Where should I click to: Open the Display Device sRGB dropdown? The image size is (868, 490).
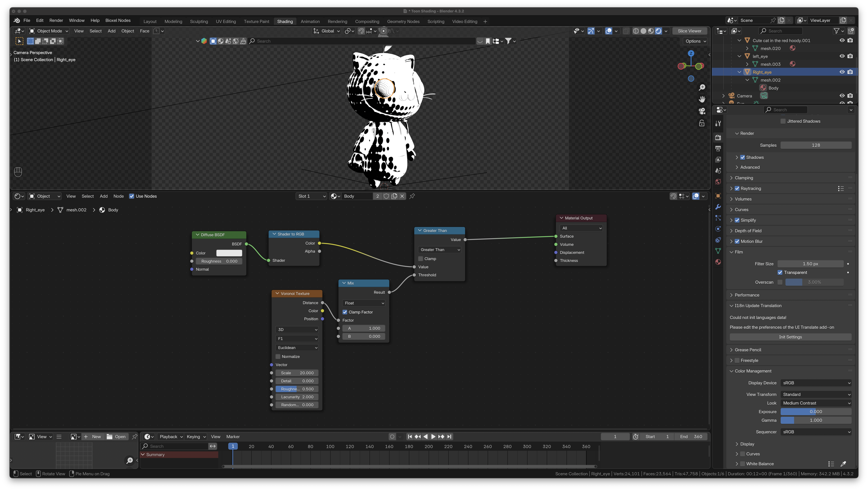[x=816, y=383]
